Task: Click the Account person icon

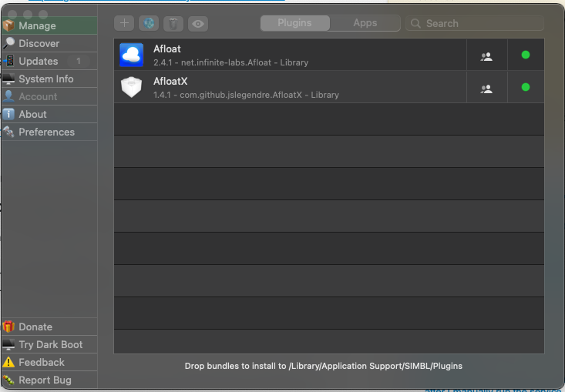Action: click(8, 95)
